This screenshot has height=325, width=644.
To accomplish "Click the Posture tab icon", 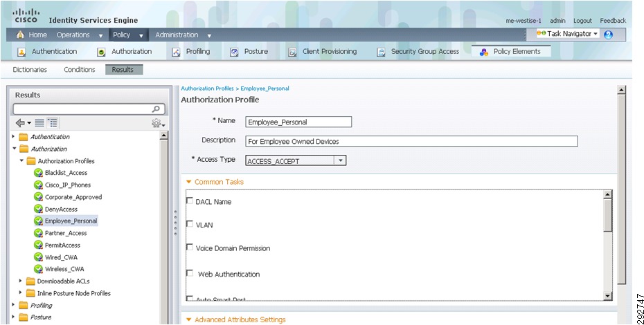I will (x=234, y=52).
